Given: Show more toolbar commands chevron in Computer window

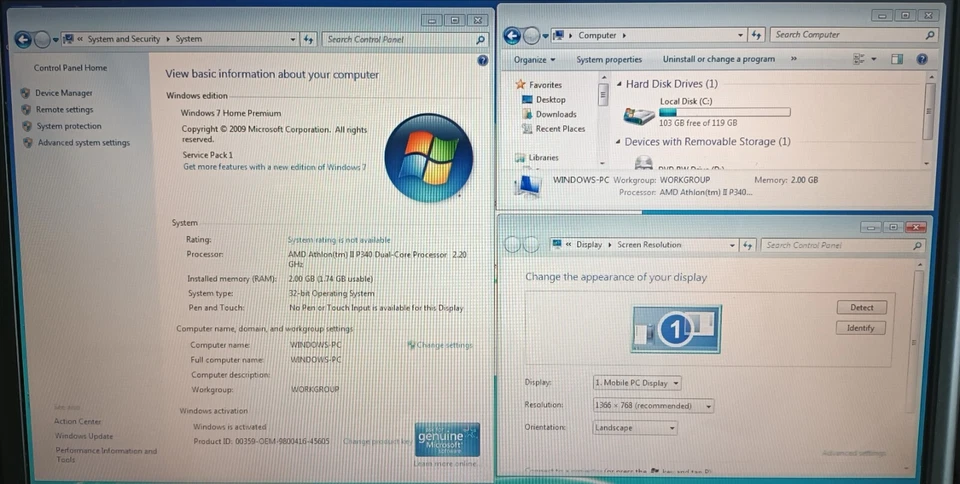Looking at the screenshot, I should pos(794,59).
